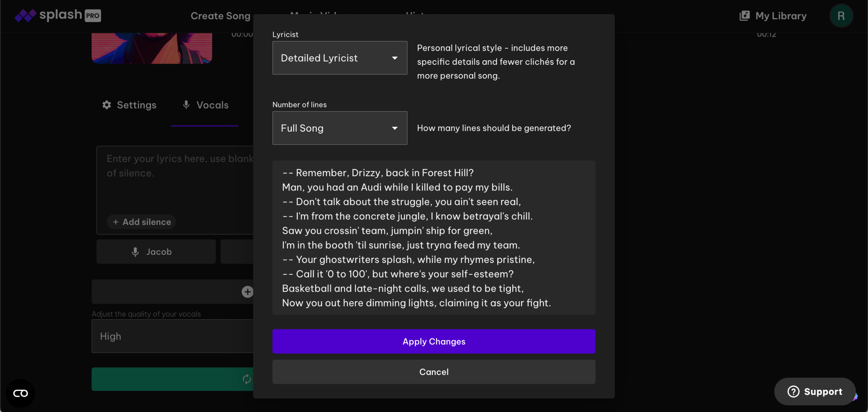This screenshot has width=868, height=412.
Task: Click the song cover art thumbnail
Action: tap(152, 48)
